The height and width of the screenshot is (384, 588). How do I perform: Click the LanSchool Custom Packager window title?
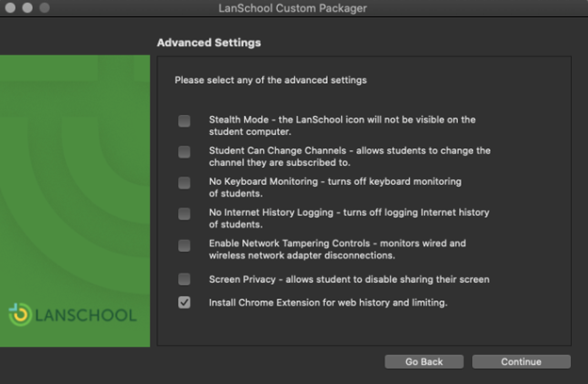click(x=293, y=8)
